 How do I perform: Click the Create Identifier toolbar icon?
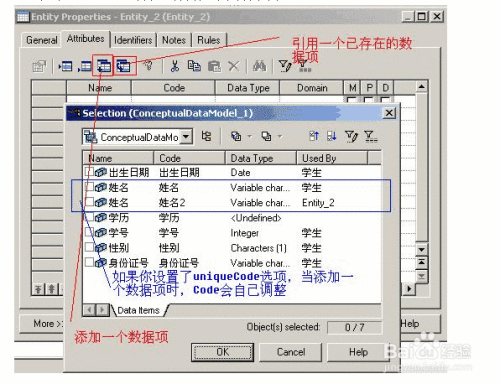(148, 66)
